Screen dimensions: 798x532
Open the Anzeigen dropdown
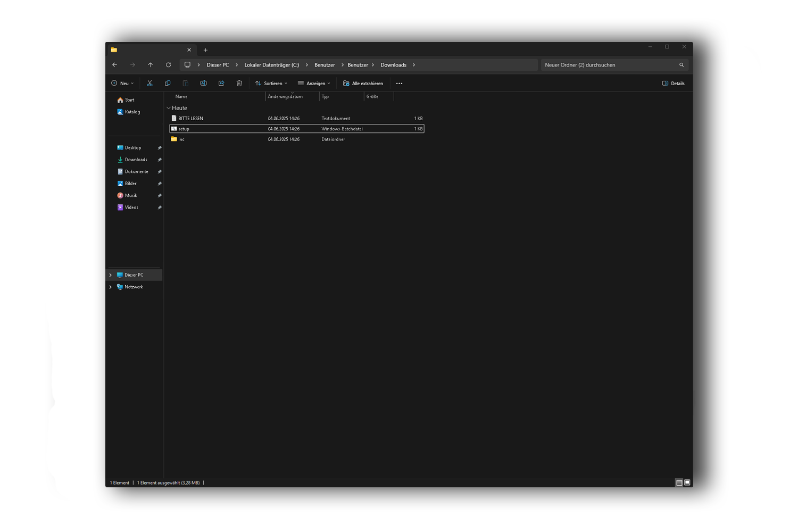pos(314,84)
